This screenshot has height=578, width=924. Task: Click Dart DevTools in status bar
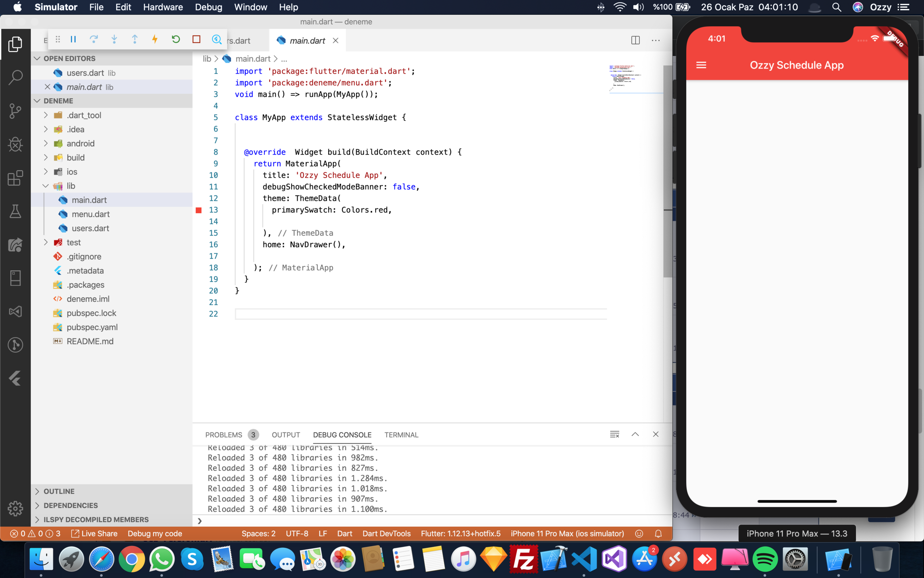(x=387, y=534)
